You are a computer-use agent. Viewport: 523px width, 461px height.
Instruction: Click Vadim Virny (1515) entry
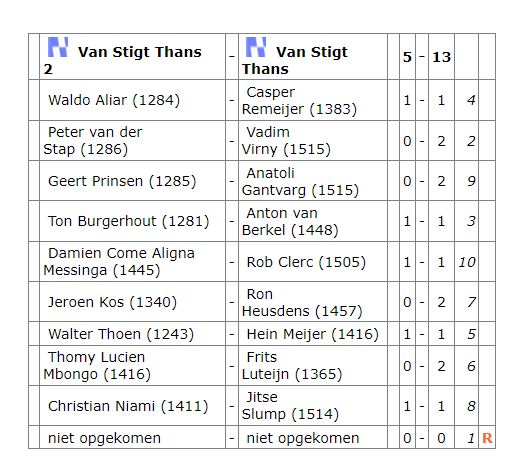click(286, 141)
